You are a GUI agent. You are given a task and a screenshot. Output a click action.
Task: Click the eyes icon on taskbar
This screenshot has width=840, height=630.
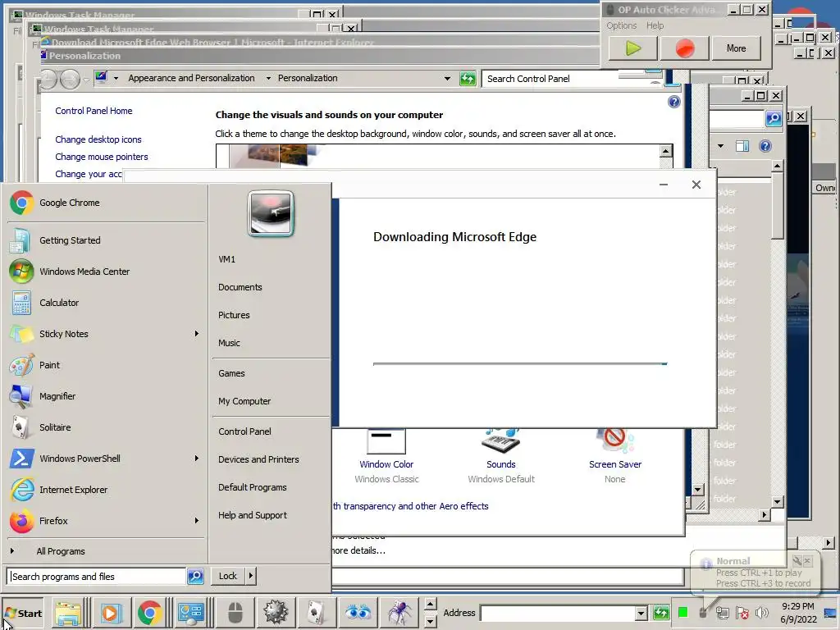coord(358,613)
